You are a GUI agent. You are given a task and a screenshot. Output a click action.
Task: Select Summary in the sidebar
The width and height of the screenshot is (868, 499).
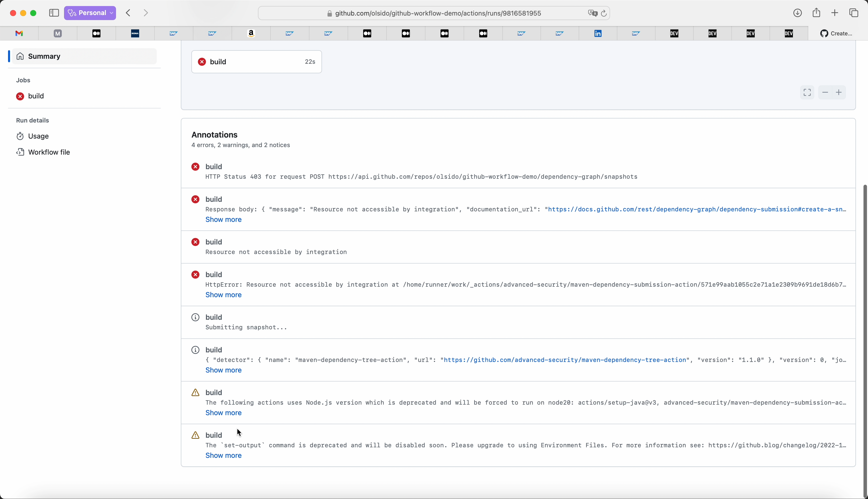click(44, 56)
